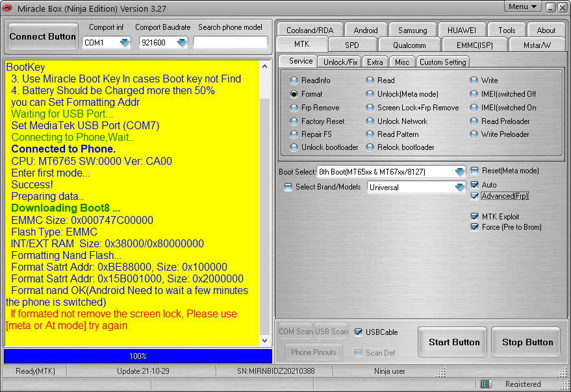Open Phone Pinouts
571x392 pixels.
pos(314,352)
